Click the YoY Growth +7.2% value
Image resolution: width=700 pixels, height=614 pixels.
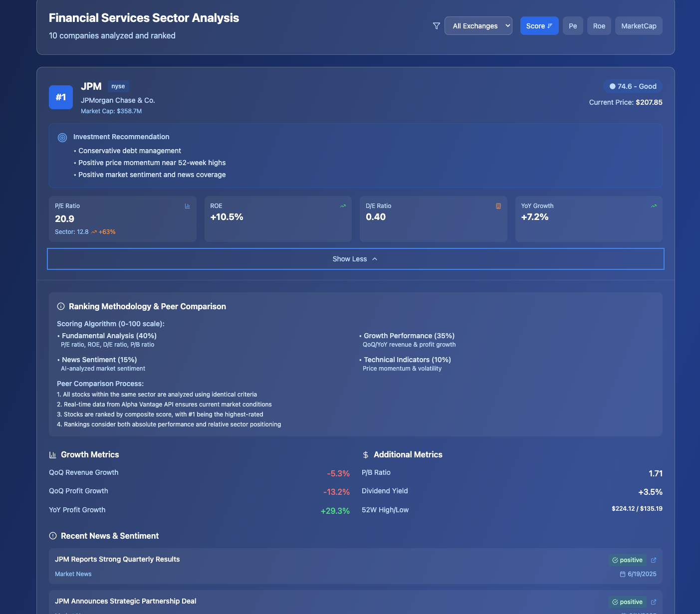tap(535, 217)
